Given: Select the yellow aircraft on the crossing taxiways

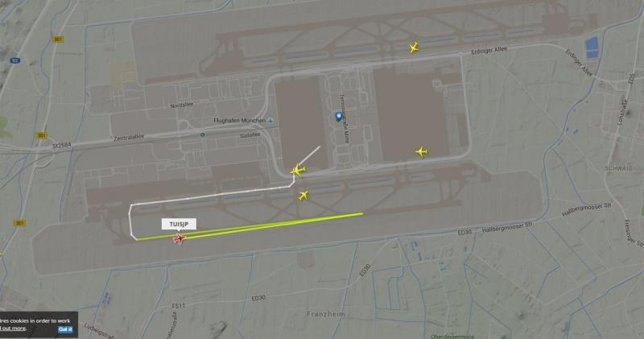Looking at the screenshot, I should (x=303, y=195).
